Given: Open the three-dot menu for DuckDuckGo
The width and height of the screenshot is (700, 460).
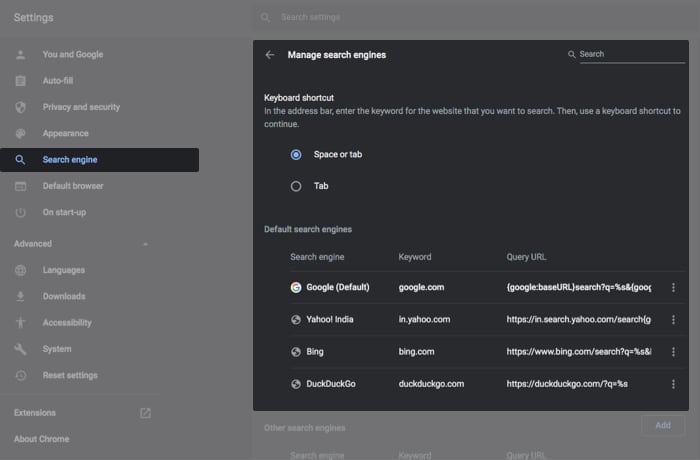Looking at the screenshot, I should [x=673, y=384].
